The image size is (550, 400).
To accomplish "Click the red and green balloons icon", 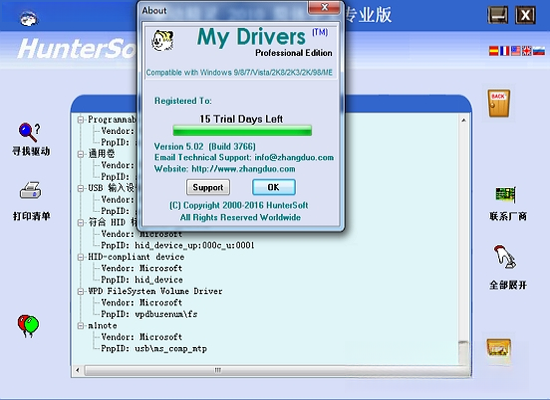I will [28, 326].
